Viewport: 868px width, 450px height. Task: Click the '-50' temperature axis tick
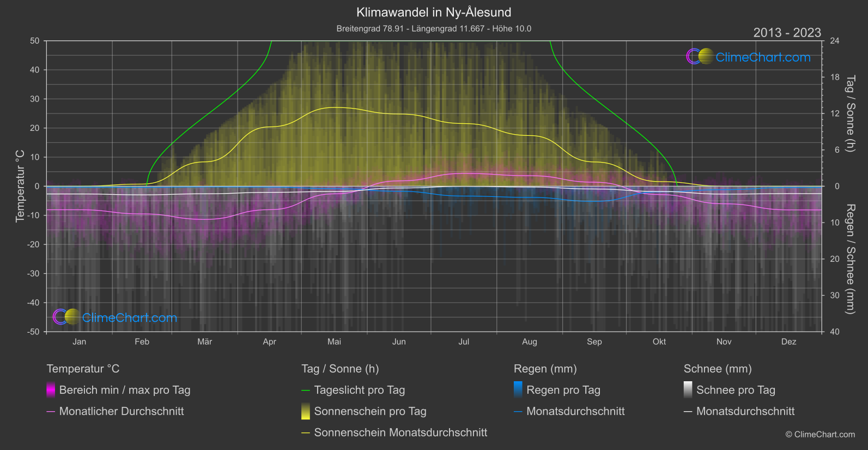click(33, 332)
